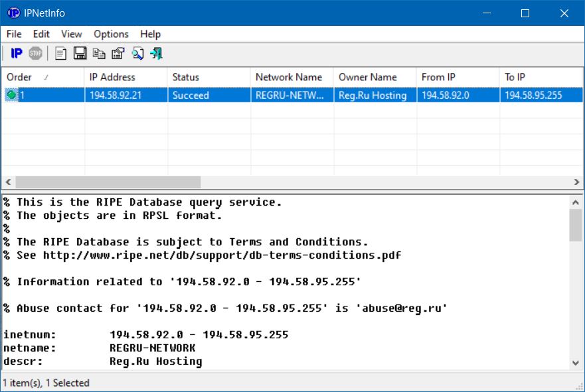Click the IP addresses toolbar icon

[17, 54]
